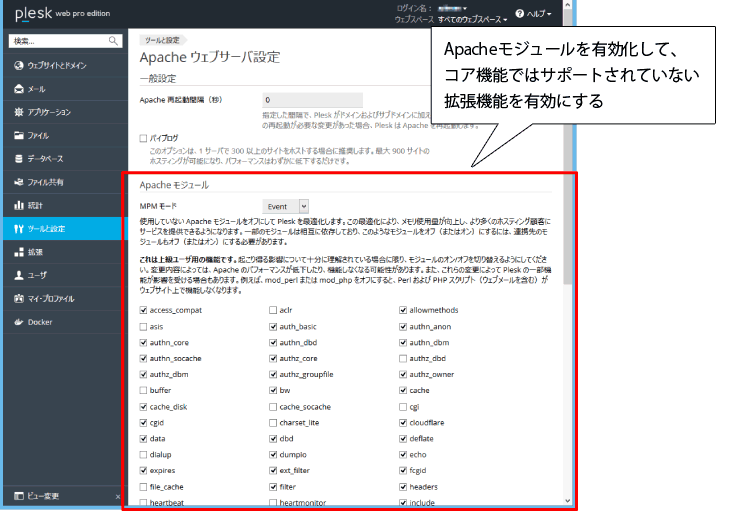
Task: Click the Docker whale icon
Action: 19,322
